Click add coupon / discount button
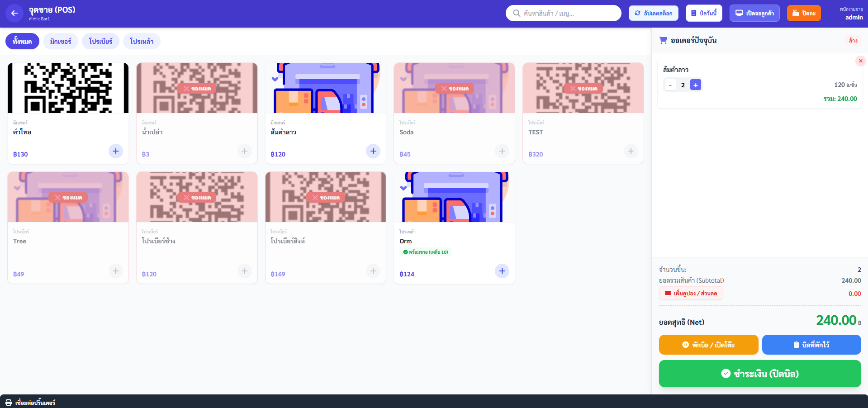 pyautogui.click(x=691, y=293)
